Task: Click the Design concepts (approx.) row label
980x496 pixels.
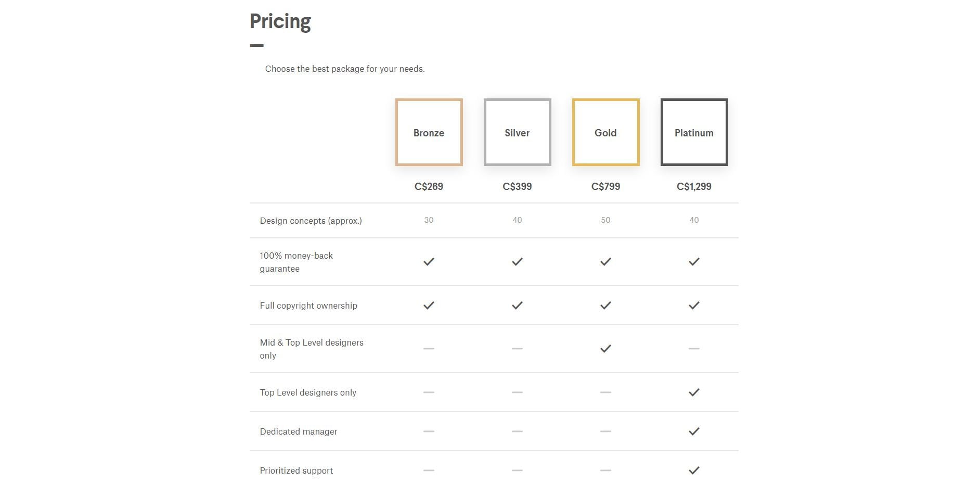Action: click(x=311, y=221)
